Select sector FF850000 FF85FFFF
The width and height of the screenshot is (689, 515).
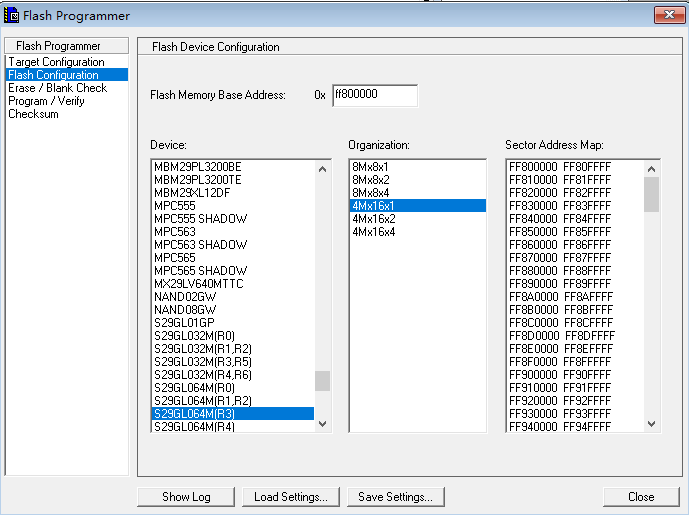click(575, 232)
